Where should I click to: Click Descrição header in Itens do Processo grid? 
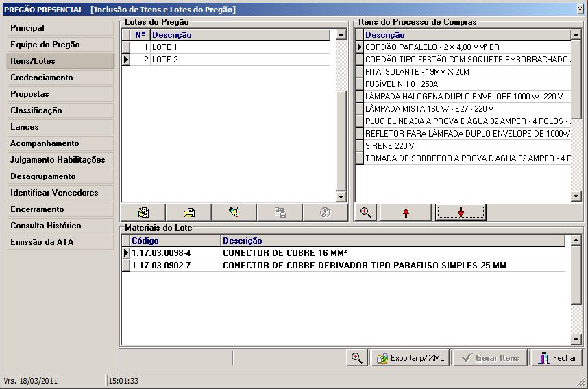467,35
